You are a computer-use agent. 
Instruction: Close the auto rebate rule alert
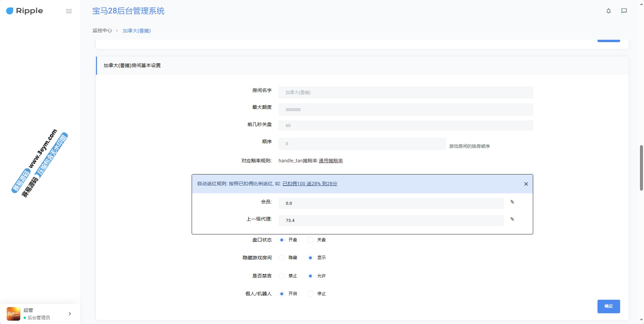point(526,184)
